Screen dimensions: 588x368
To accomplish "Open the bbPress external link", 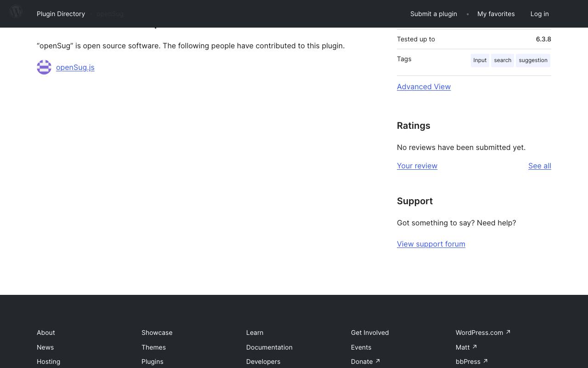I will (471, 362).
